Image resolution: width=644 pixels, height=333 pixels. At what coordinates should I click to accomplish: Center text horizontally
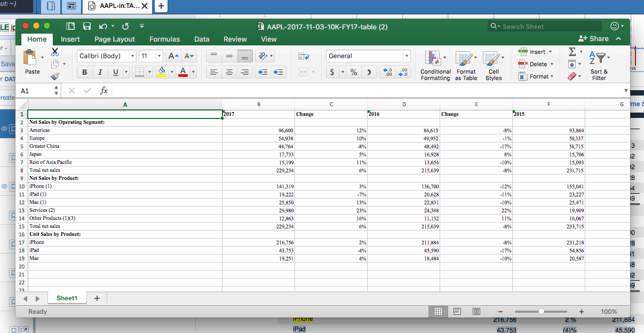(229, 72)
